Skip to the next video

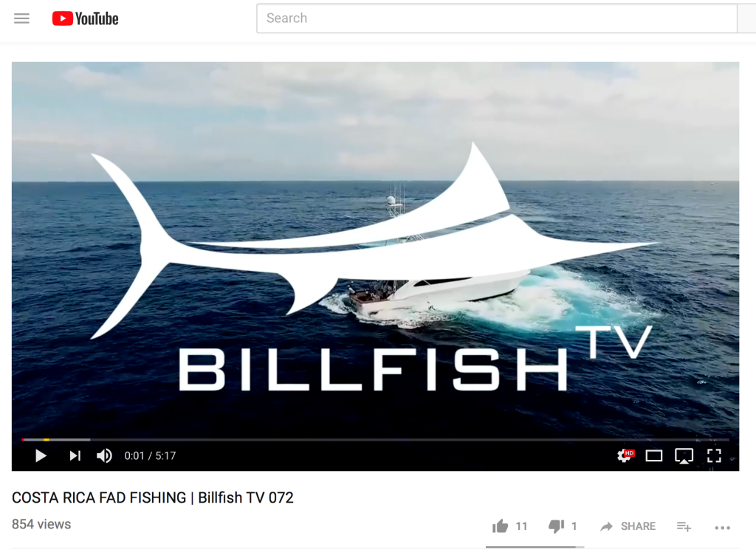(x=75, y=455)
